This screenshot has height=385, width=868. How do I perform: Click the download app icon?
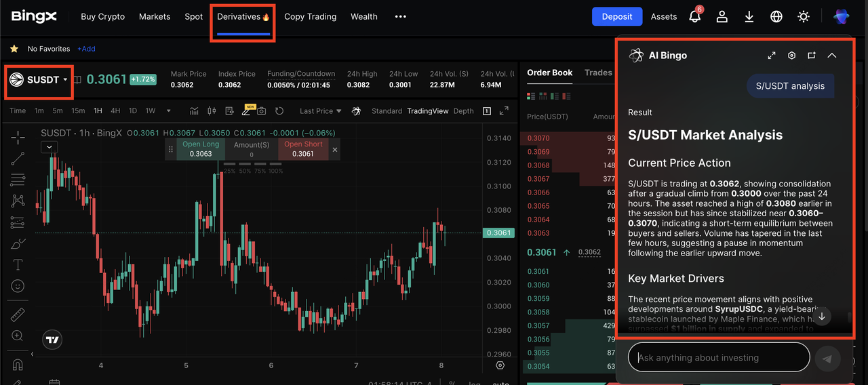coord(749,16)
